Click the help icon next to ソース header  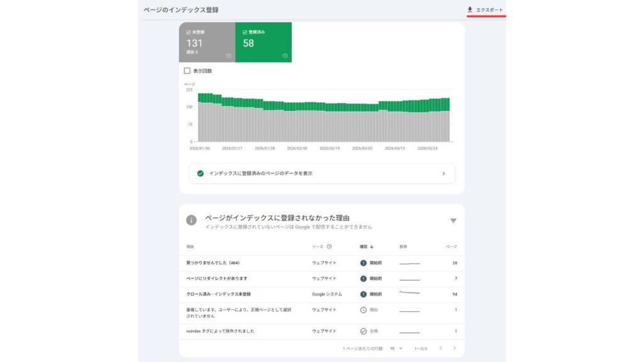329,247
